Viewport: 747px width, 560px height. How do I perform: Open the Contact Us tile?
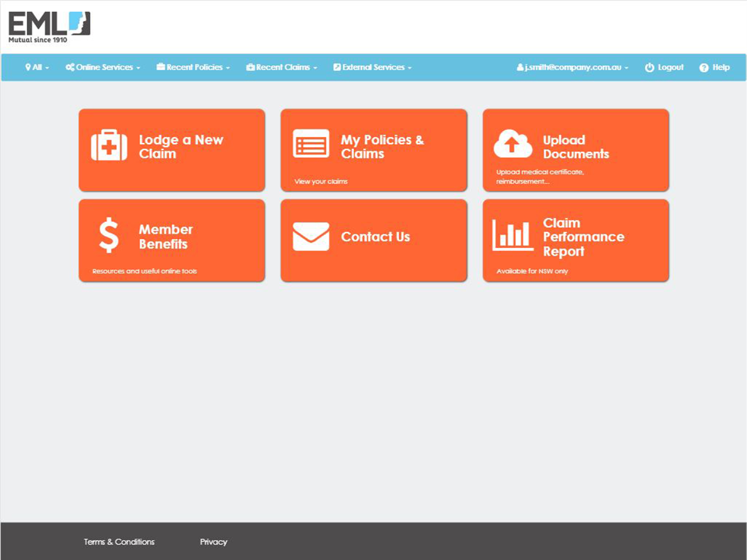point(374,240)
